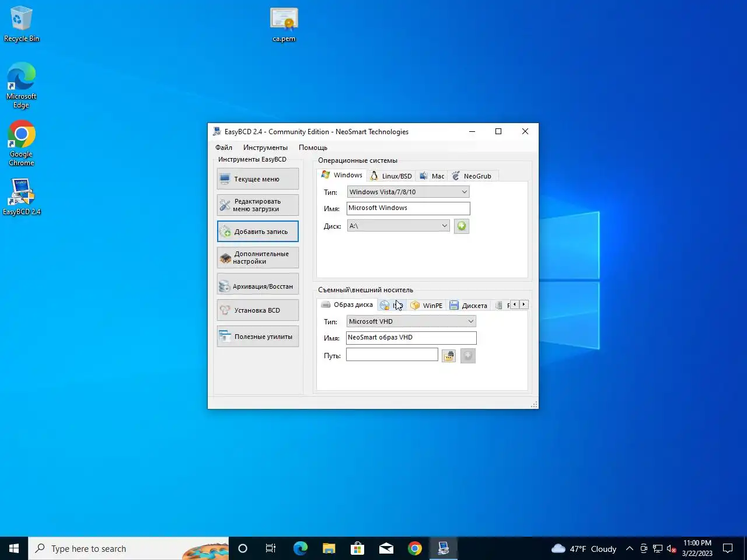Open Редактировать меню загрузки section
The image size is (747, 560).
tap(257, 205)
